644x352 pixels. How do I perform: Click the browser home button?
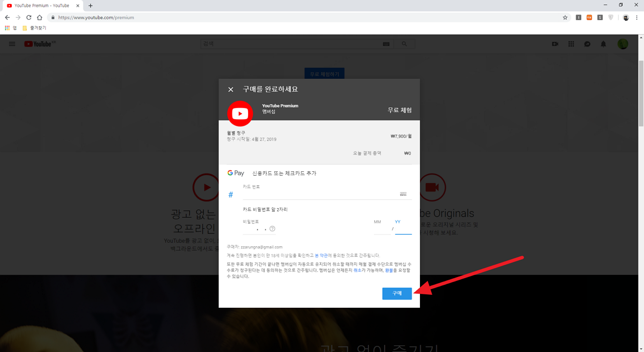point(39,17)
